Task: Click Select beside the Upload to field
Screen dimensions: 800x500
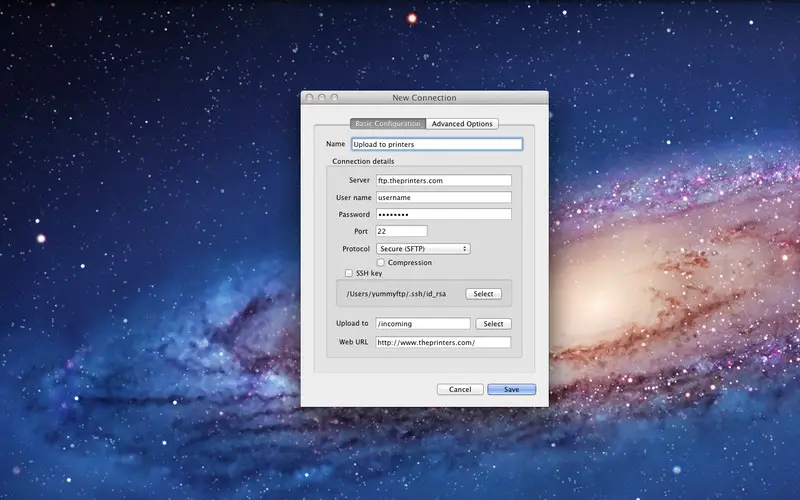Action: (493, 323)
